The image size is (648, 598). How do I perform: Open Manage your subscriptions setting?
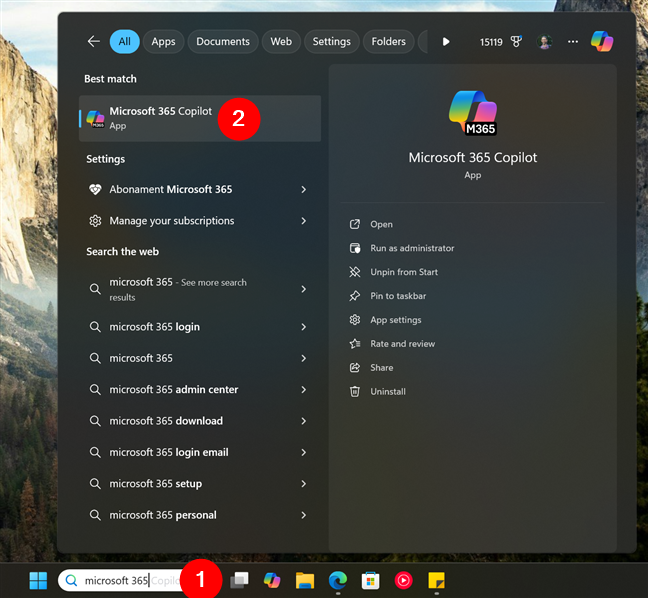[x=200, y=221]
